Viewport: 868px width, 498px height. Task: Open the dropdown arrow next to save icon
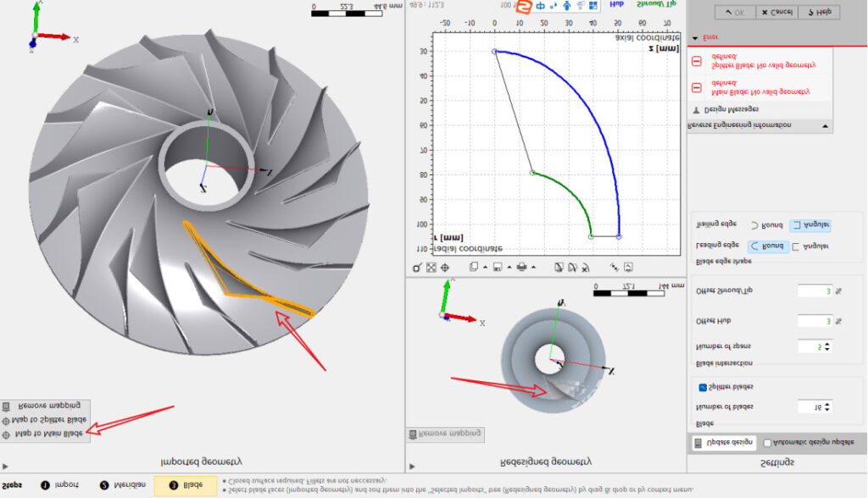tap(509, 267)
